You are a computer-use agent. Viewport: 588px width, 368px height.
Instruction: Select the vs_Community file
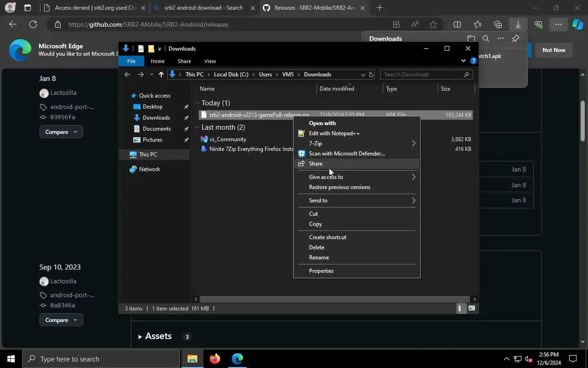tap(228, 139)
